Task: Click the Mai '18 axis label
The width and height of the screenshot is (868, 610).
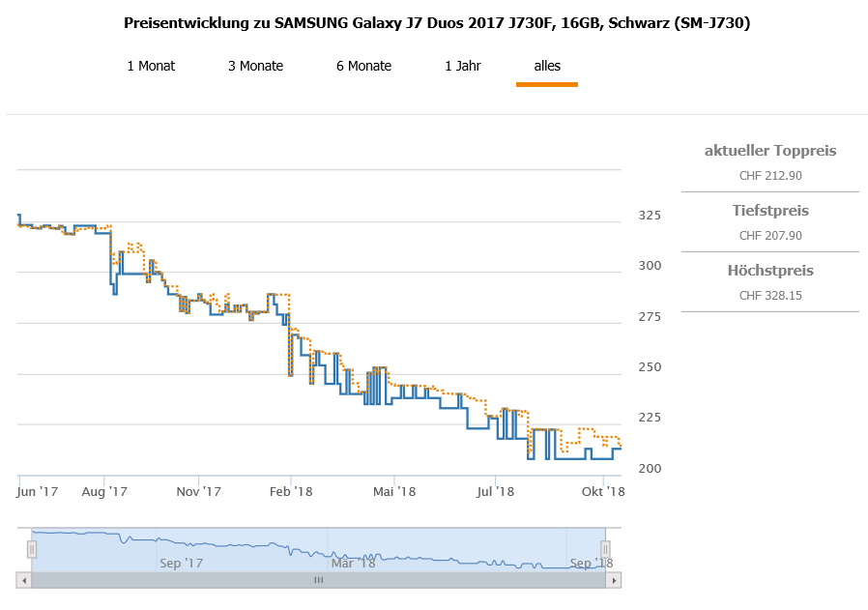Action: 394,491
